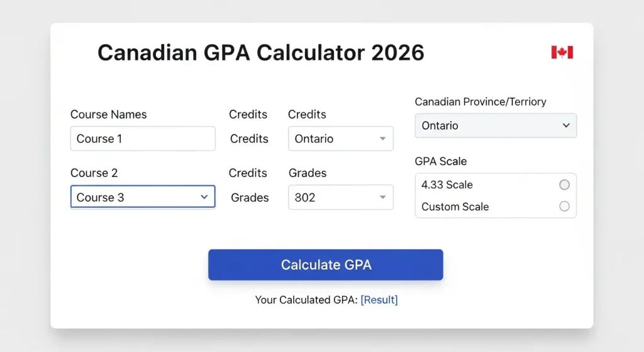Screen dimensions: 644x352
Task: Click the Canadian flag icon
Action: [562, 52]
